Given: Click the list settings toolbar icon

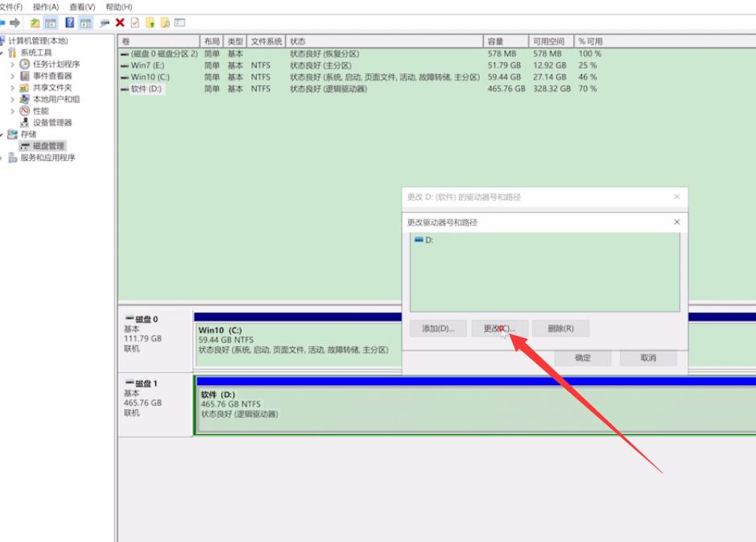Looking at the screenshot, I should (x=180, y=23).
